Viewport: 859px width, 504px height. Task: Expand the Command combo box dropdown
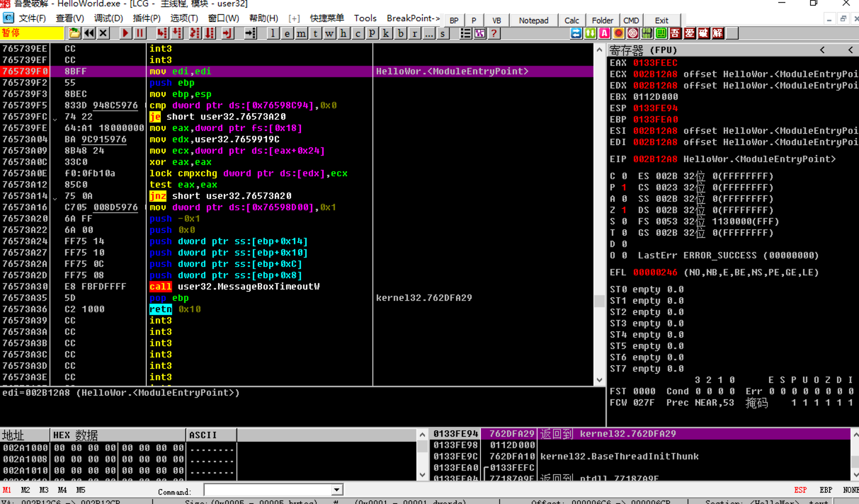tap(337, 490)
